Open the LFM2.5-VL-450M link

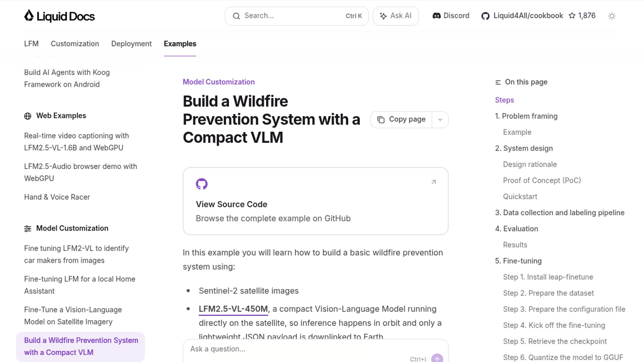233,309
